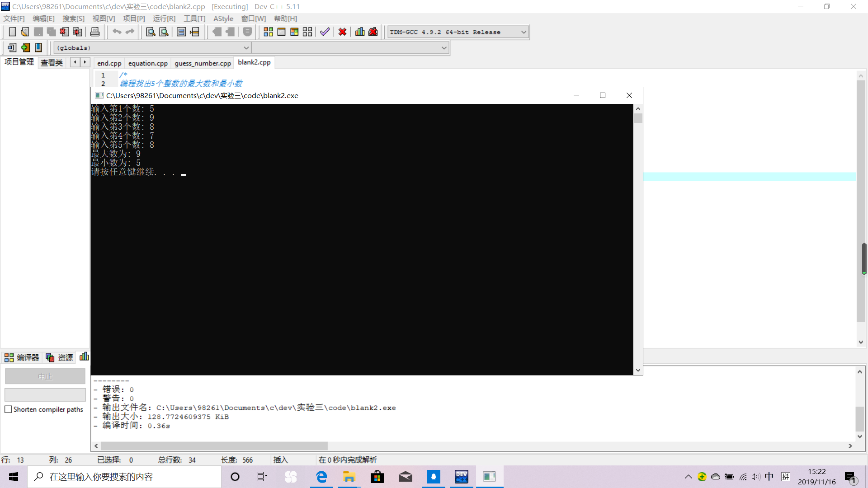868x488 pixels.
Task: Switch to the guess_number.cpp tab
Action: [203, 63]
